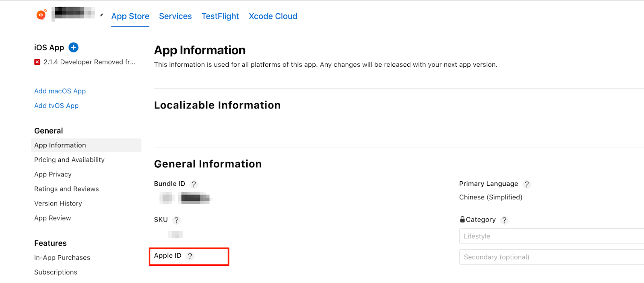Click the red X status icon for 2.1.4
This screenshot has height=283, width=644.
click(37, 62)
